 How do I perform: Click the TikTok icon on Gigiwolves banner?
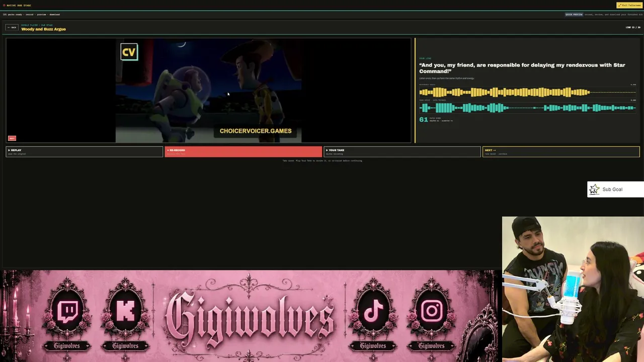click(373, 312)
